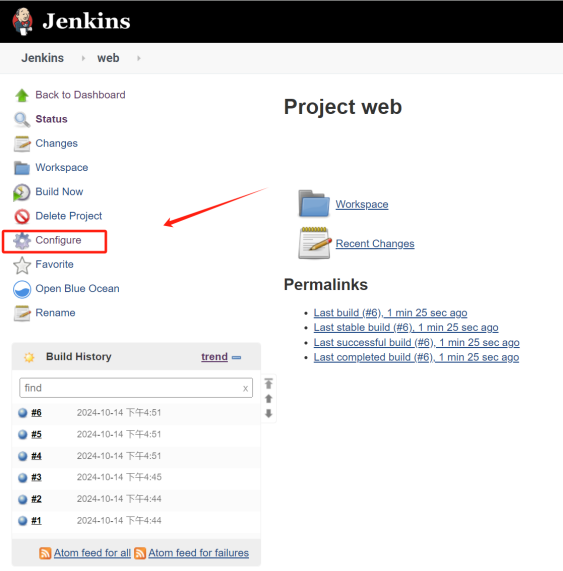The width and height of the screenshot is (563, 571).
Task: Open the Last build (#6) permalink
Action: [x=390, y=313]
